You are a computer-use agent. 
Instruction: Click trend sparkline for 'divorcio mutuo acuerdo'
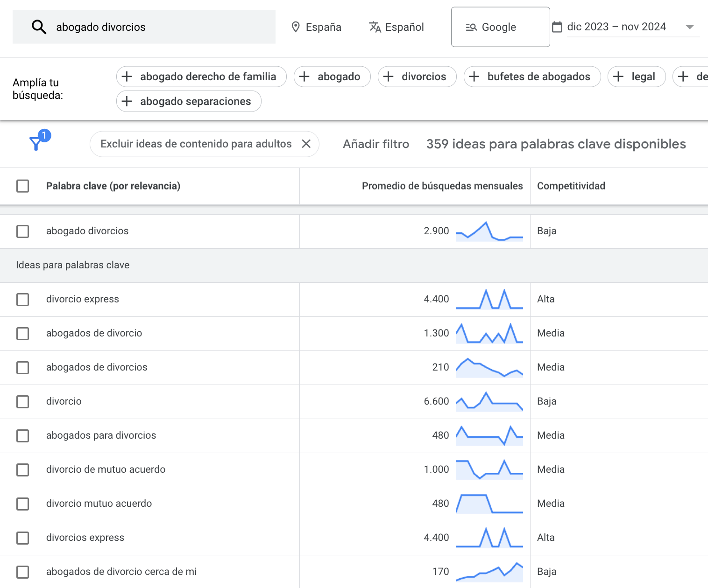coord(489,504)
